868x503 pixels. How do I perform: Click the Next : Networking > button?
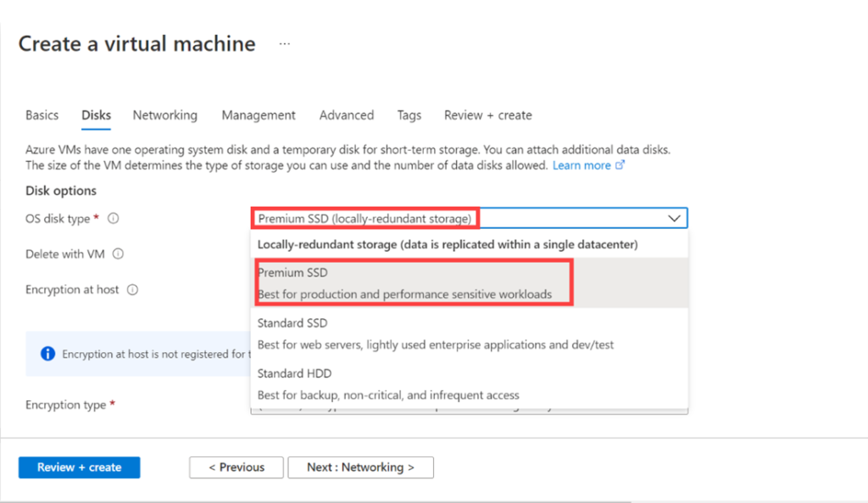pyautogui.click(x=360, y=467)
